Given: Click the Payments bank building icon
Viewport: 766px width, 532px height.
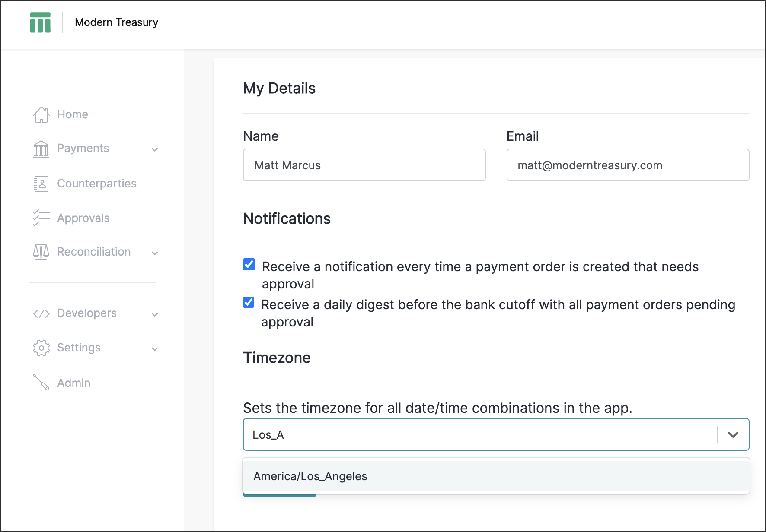Looking at the screenshot, I should click(x=41, y=149).
